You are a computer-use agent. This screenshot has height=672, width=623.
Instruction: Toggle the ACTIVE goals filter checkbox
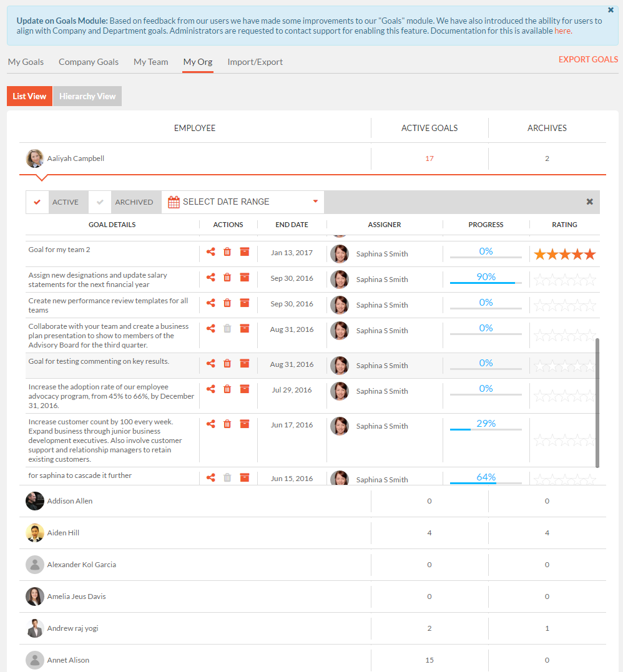[37, 202]
